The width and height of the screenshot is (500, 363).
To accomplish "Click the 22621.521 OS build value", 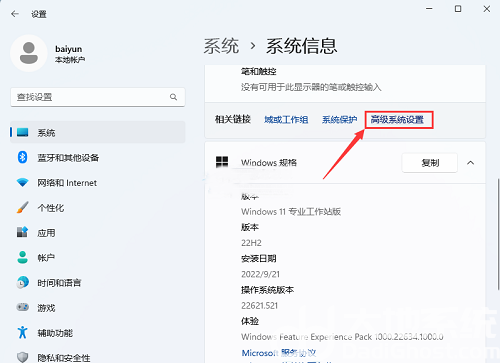I will 259,305.
